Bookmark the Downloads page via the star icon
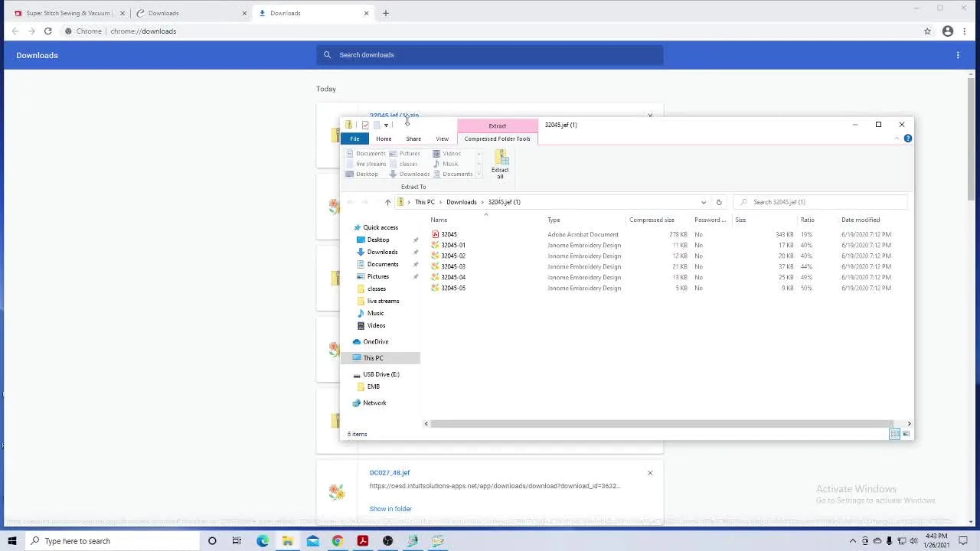Viewport: 980px width, 551px height. [x=927, y=31]
